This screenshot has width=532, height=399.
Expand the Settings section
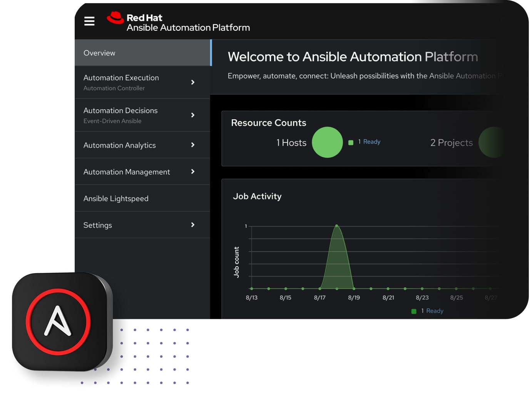tap(192, 225)
